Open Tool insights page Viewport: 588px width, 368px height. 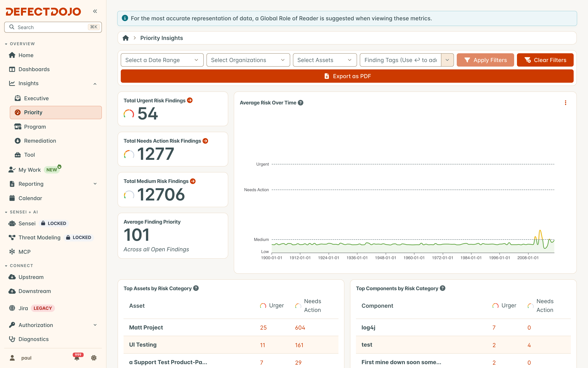point(56,155)
